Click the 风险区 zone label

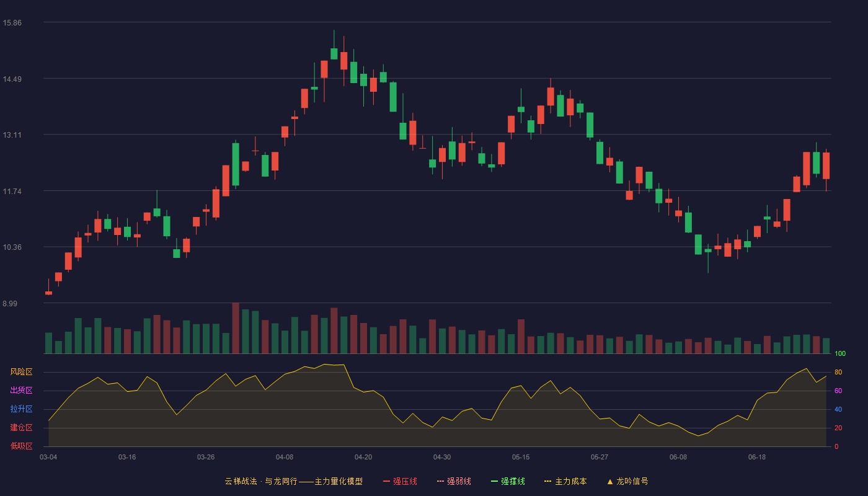(21, 372)
